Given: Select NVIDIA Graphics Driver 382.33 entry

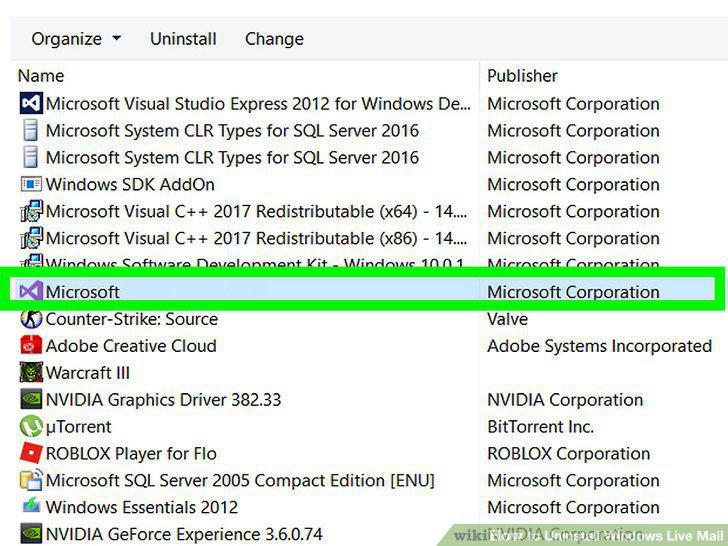Looking at the screenshot, I should pos(163,400).
